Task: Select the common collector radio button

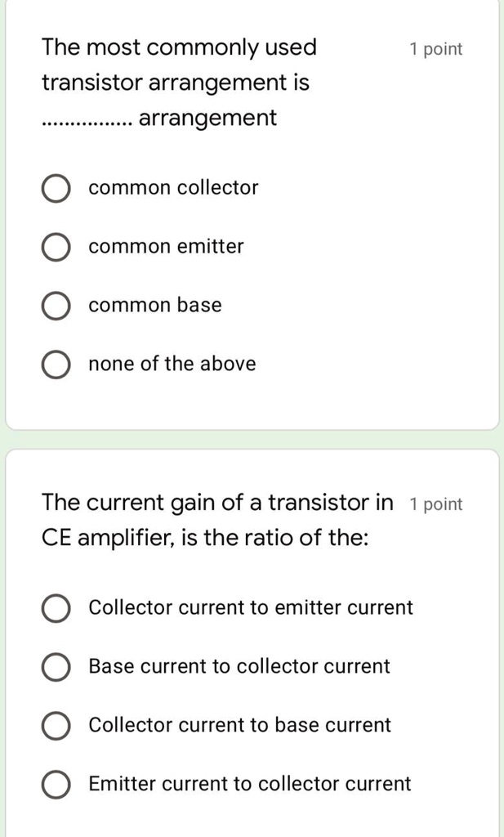Action: (56, 187)
